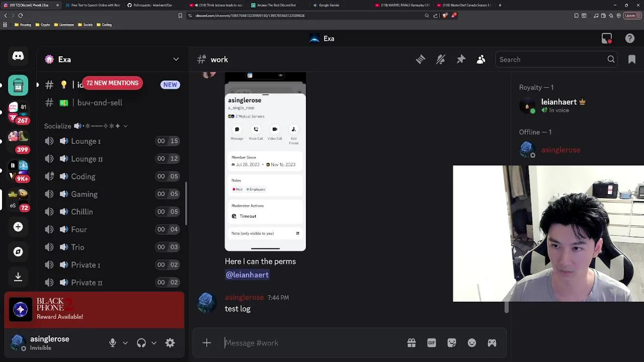Image resolution: width=644 pixels, height=362 pixels.
Task: Click the plus attachment button
Action: [207, 343]
